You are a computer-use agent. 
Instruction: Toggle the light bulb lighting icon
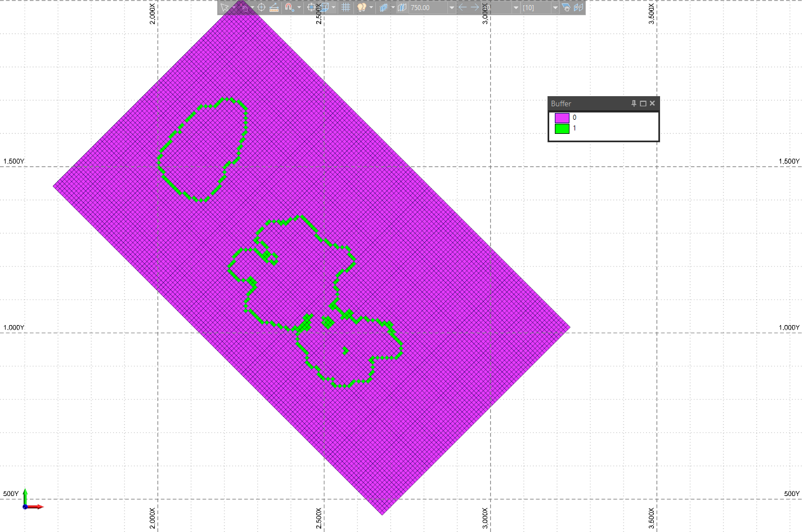point(361,7)
